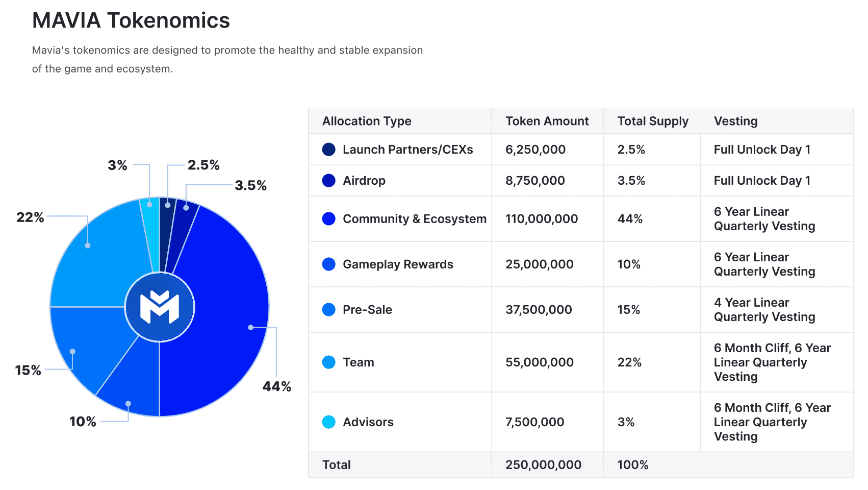Click the Community & Ecosystem color dot
The height and width of the screenshot is (490, 868).
329,219
